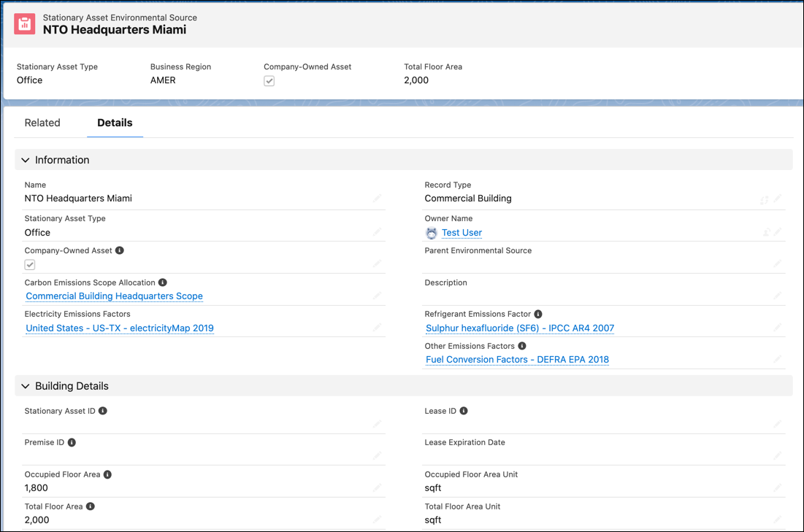This screenshot has height=532, width=804.
Task: Click Company-Owned Asset checkbox in header highlights
Action: pyautogui.click(x=269, y=81)
